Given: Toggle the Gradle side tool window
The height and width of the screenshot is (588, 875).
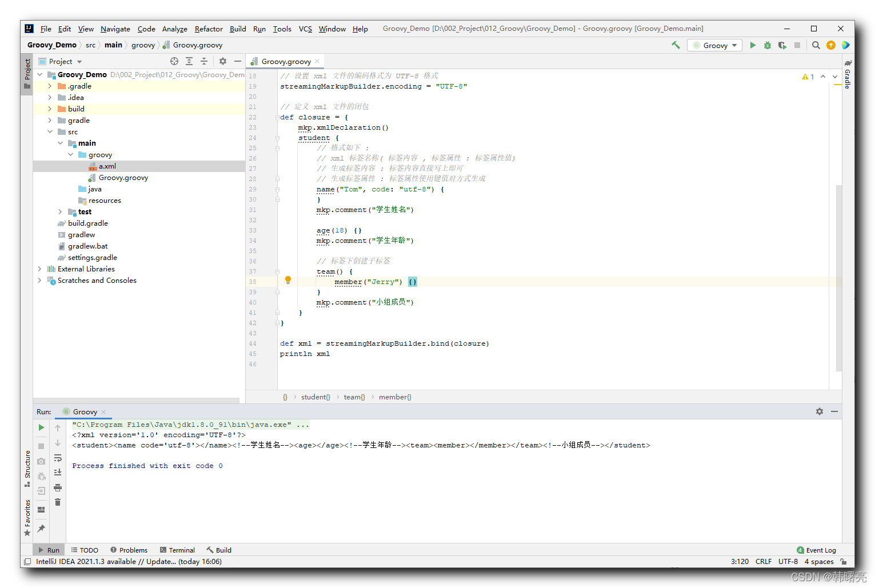Looking at the screenshot, I should coord(848,74).
